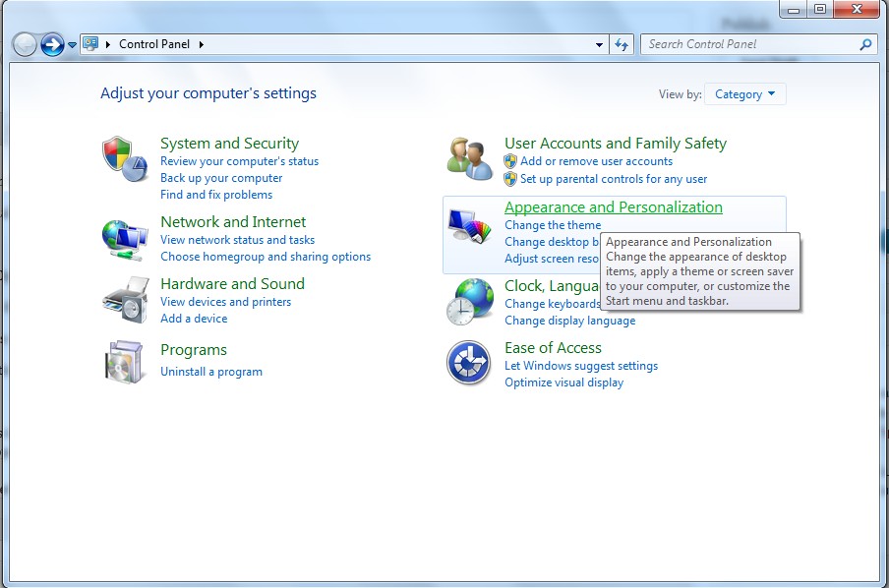Click the Adjust screen resolution link
The height and width of the screenshot is (588, 889).
(x=552, y=259)
